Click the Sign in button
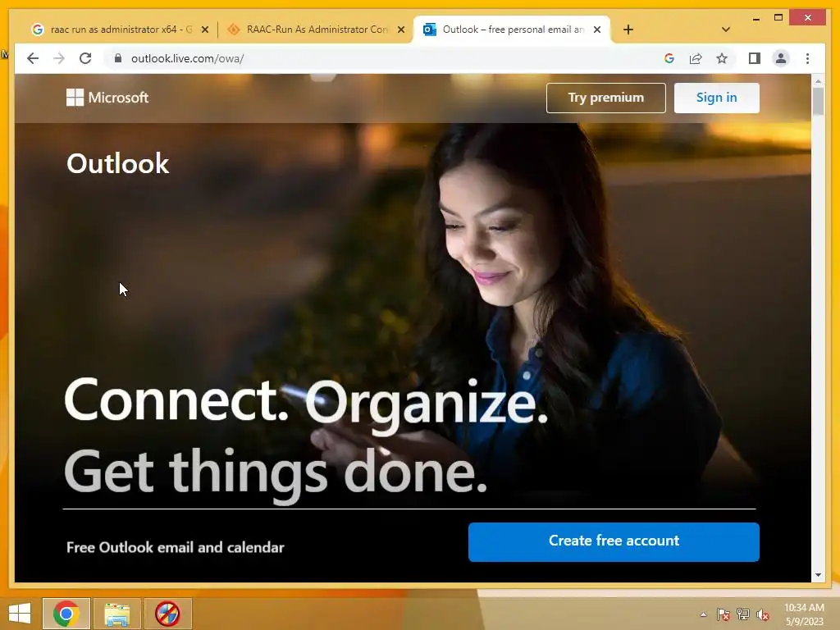The image size is (840, 630). pyautogui.click(x=716, y=98)
